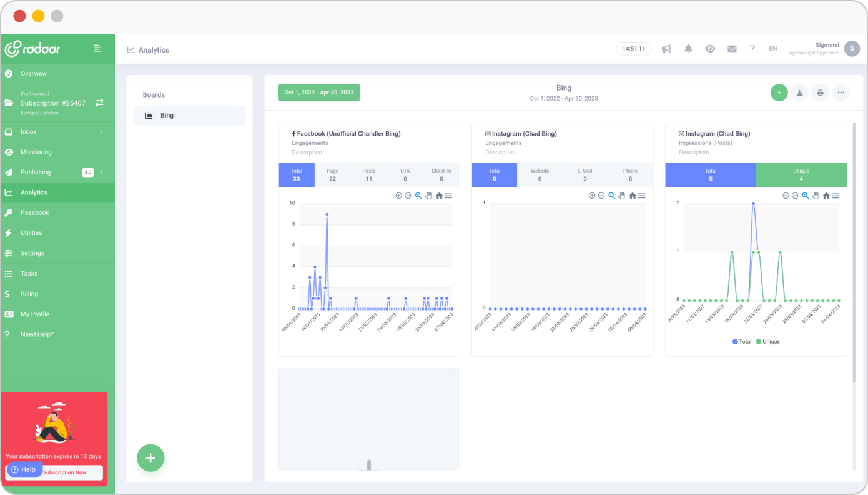Image resolution: width=868 pixels, height=495 pixels.
Task: Collapse the sidebar with the menu toggle icon
Action: tap(97, 48)
